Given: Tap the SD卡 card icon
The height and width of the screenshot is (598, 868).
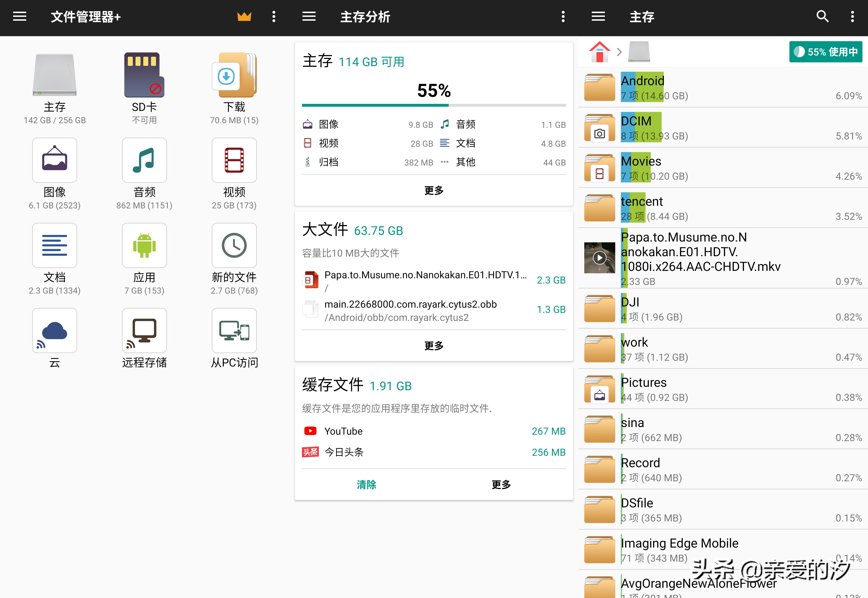Looking at the screenshot, I should click(144, 75).
